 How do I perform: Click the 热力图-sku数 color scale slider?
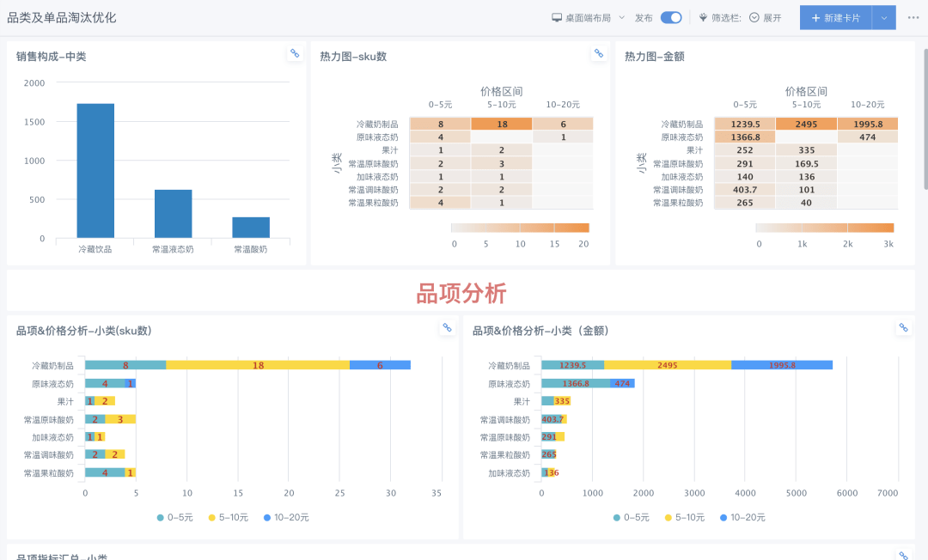[520, 228]
